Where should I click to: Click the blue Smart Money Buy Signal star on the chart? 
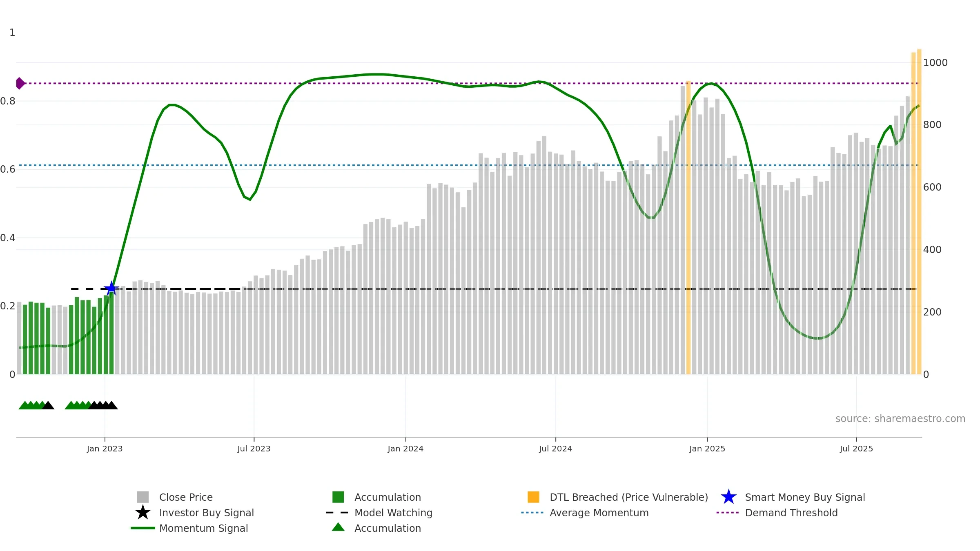[111, 289]
